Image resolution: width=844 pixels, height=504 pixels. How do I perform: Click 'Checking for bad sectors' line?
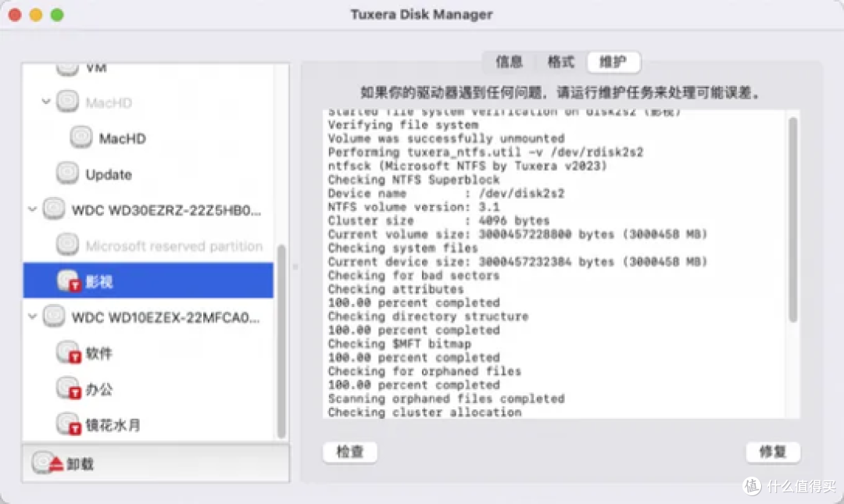[413, 276]
